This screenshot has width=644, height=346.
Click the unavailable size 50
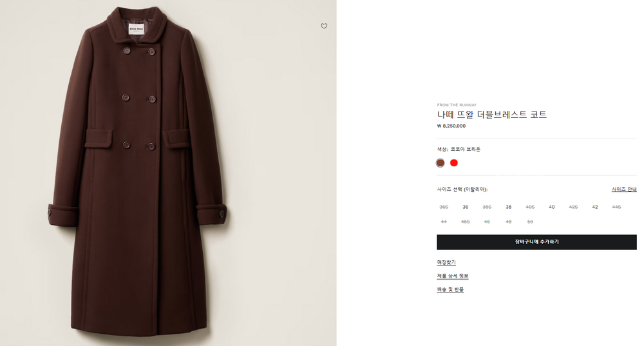coord(530,222)
